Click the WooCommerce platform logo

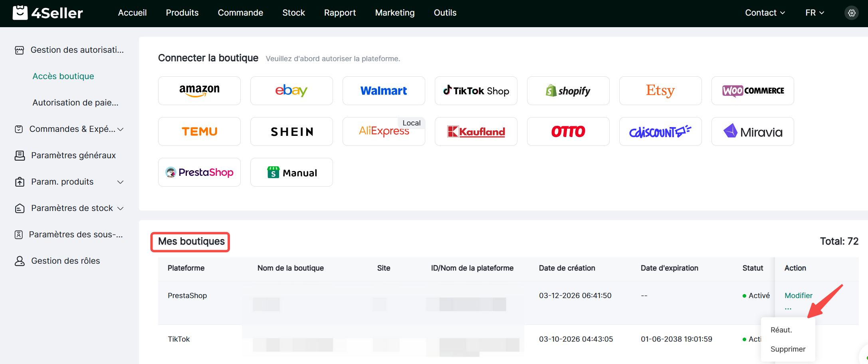click(753, 91)
